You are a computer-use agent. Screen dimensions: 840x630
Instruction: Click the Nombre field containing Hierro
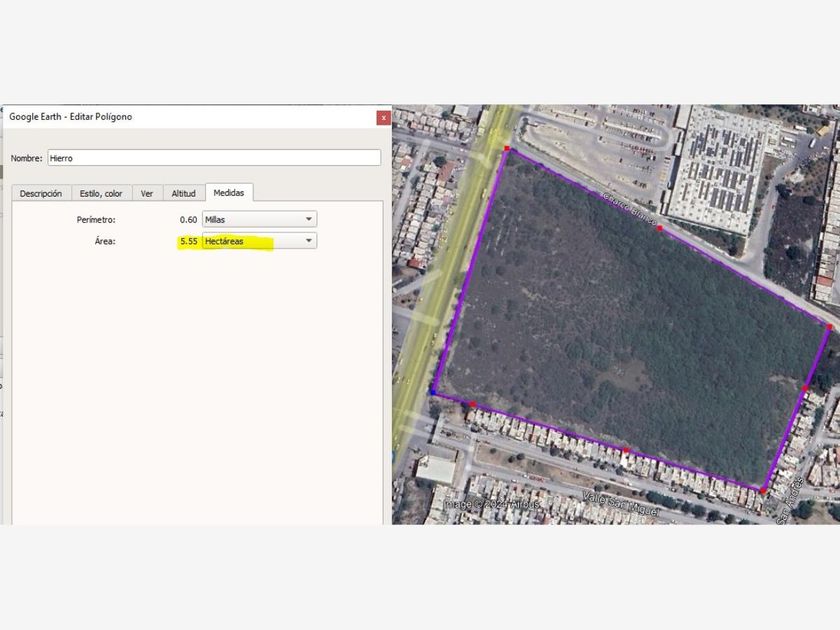click(x=214, y=158)
